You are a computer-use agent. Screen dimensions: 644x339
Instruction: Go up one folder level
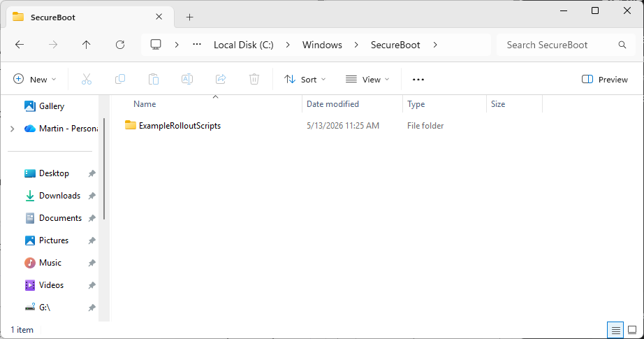coord(86,45)
